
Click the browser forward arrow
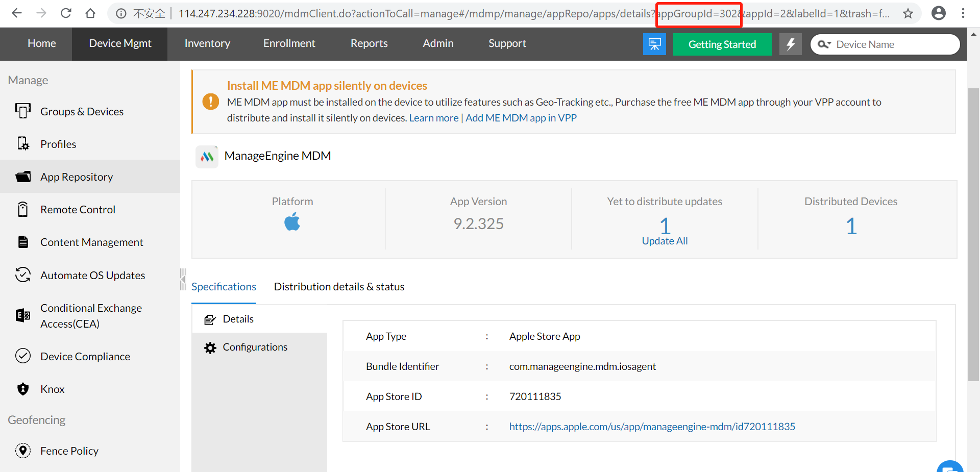[41, 13]
